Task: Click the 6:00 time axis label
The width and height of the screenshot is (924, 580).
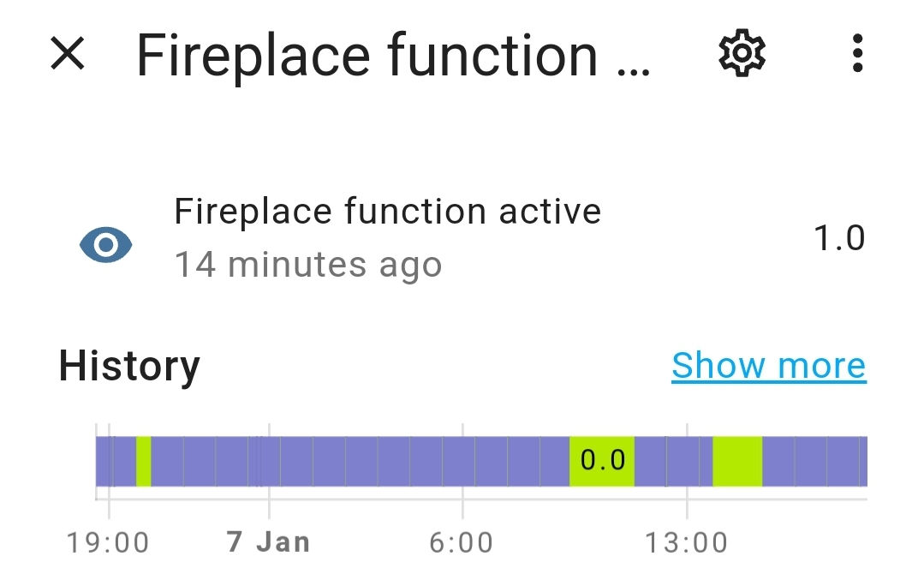Action: point(462,542)
